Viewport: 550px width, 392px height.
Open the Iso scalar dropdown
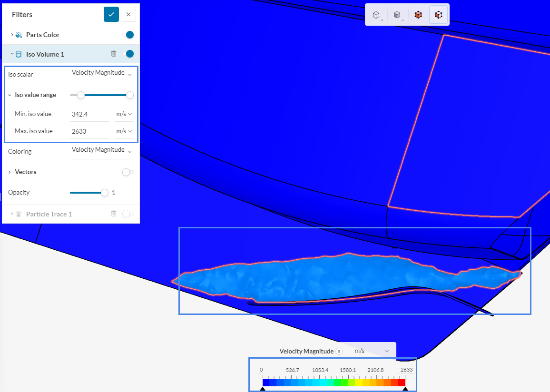[x=102, y=73]
